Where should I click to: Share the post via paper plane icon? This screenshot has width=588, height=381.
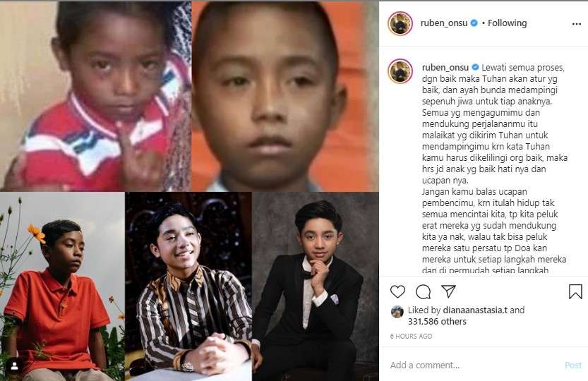point(448,291)
